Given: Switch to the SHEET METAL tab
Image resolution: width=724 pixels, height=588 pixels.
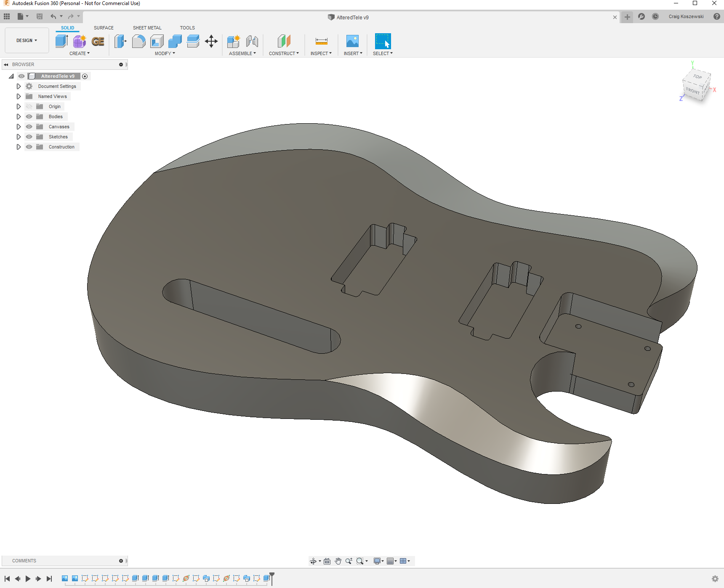Looking at the screenshot, I should pos(147,28).
